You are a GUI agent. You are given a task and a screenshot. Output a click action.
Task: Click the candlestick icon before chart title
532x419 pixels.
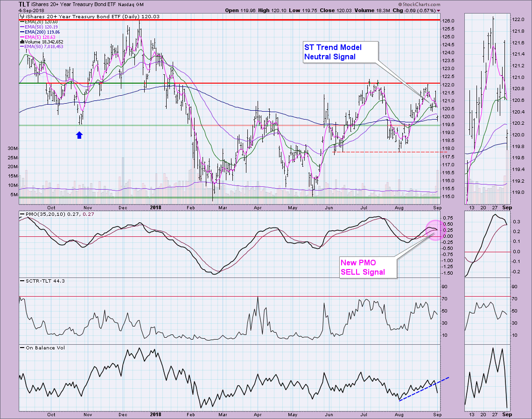pos(21,16)
